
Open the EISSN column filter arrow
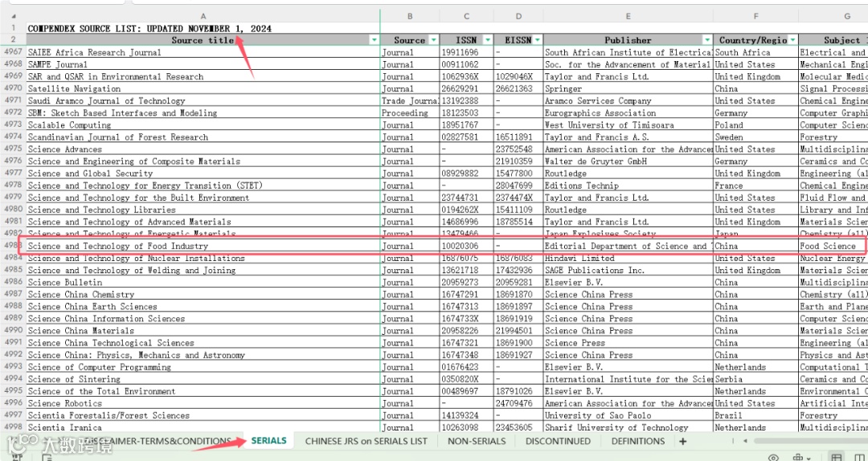pos(538,40)
